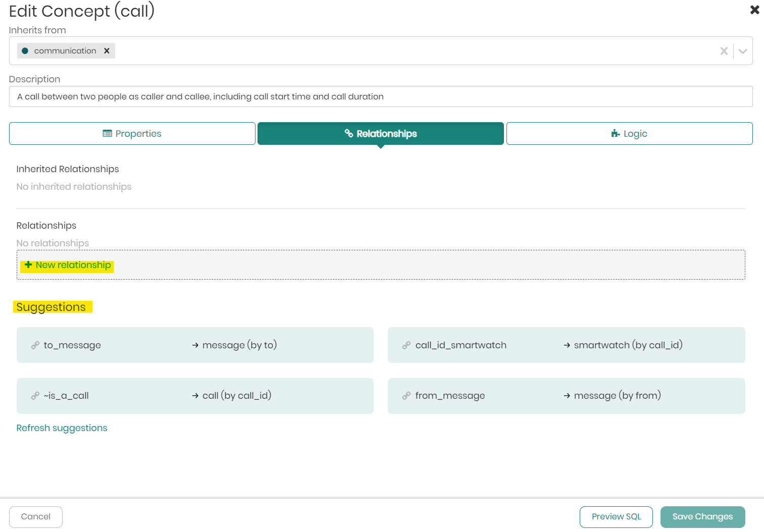Image resolution: width=764 pixels, height=532 pixels.
Task: Edit the Description text field
Action: pyautogui.click(x=380, y=96)
